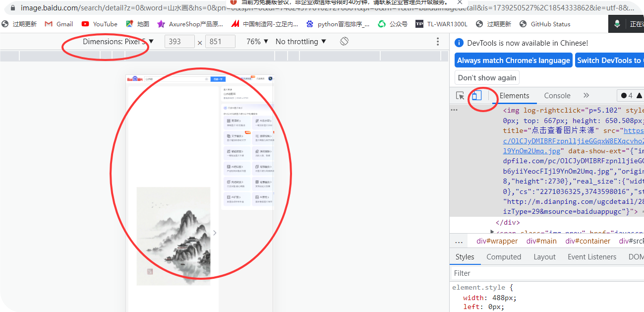Open the Gmail bookmark
The width and height of the screenshot is (644, 312).
pyautogui.click(x=59, y=24)
